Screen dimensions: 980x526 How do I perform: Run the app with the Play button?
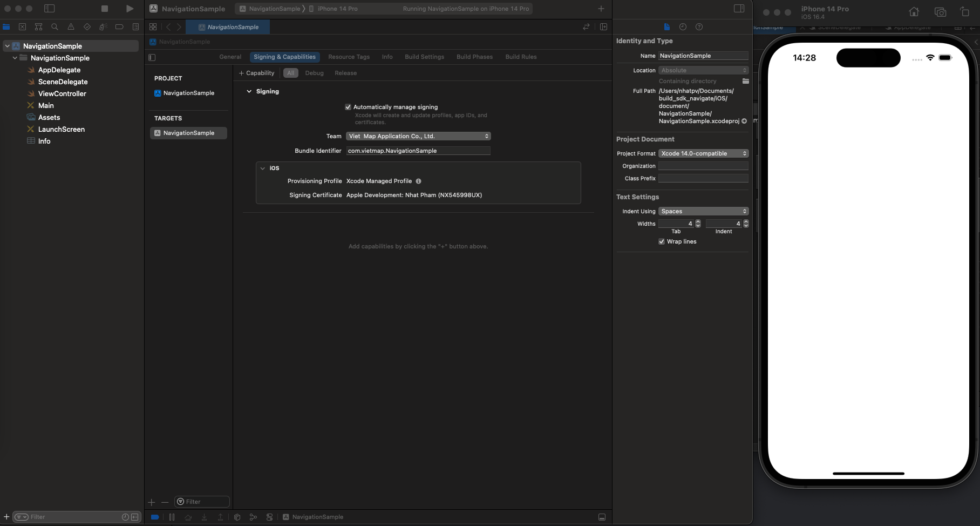(130, 9)
